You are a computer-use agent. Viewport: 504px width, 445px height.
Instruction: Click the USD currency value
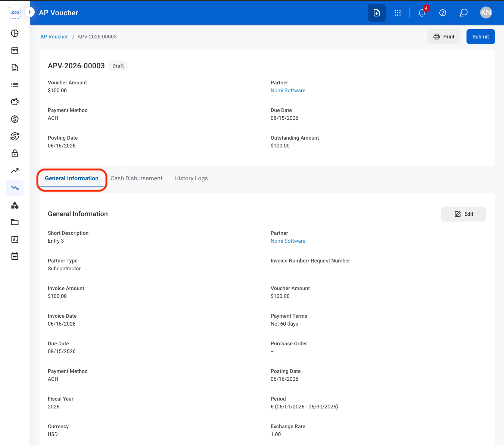tap(53, 434)
